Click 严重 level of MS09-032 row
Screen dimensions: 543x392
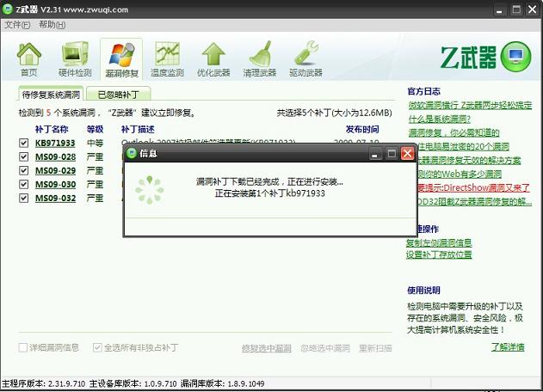[x=95, y=199]
